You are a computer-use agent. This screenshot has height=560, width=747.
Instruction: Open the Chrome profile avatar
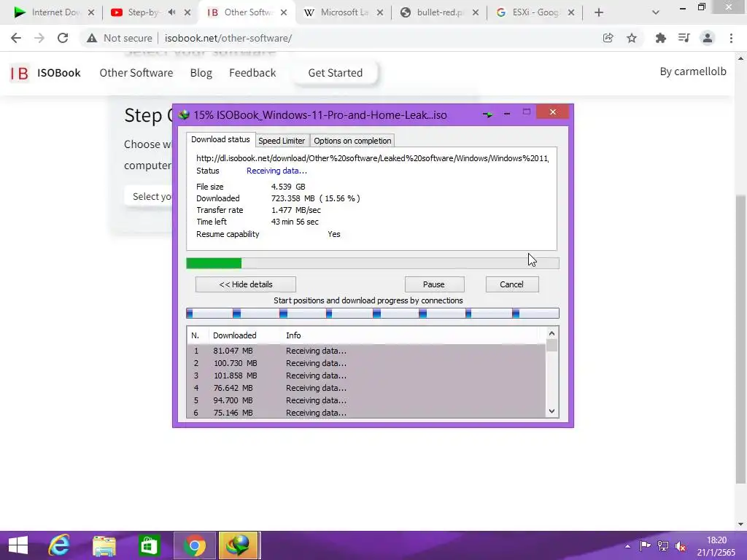coord(708,38)
